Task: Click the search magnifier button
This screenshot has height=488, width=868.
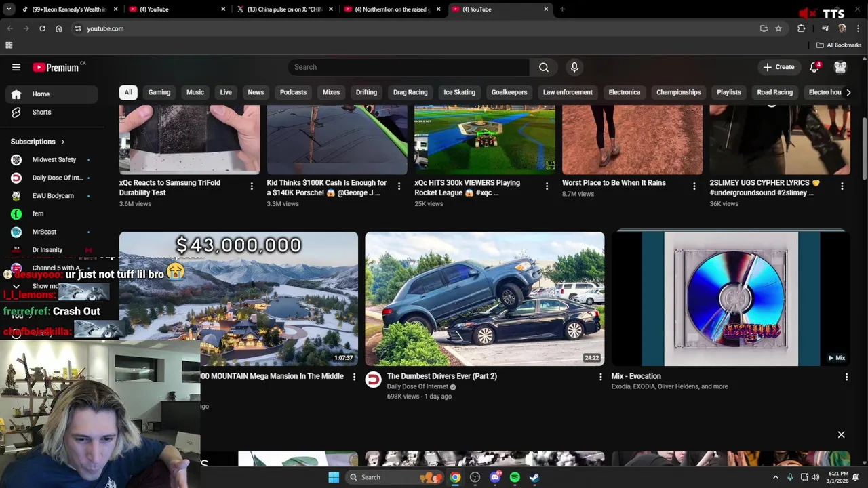Action: pos(544,67)
